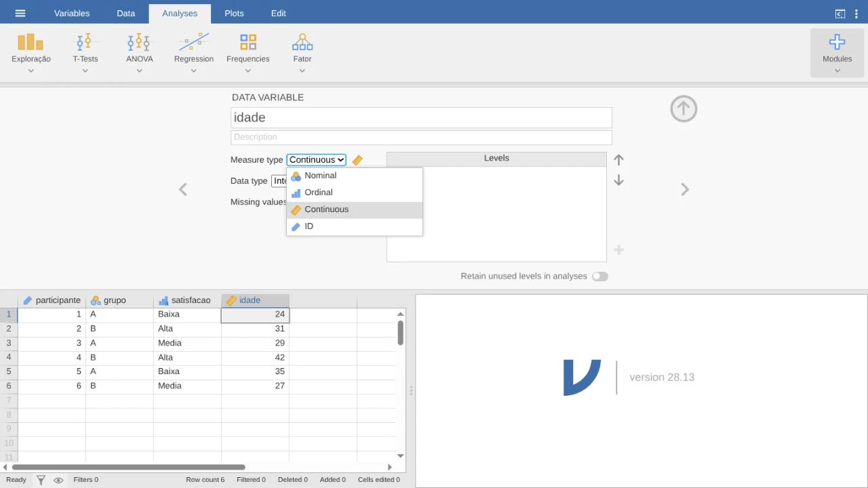Click the kebab options menu at top right

pyautogui.click(x=856, y=14)
